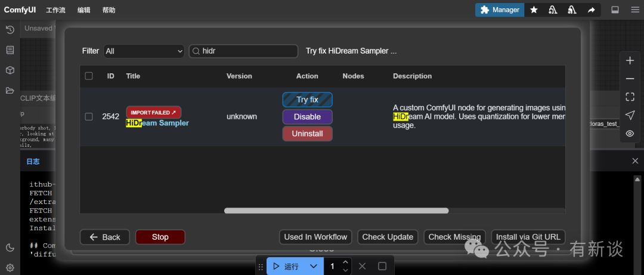Open the queue history sidebar icon
The width and height of the screenshot is (644, 275).
tap(10, 30)
